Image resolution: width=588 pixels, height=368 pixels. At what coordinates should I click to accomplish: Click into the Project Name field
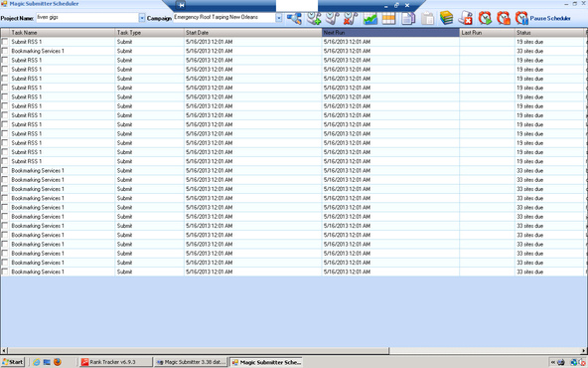click(87, 18)
